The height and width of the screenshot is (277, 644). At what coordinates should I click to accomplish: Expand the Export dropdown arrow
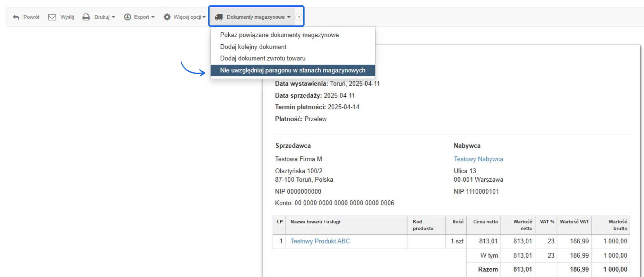(x=153, y=17)
